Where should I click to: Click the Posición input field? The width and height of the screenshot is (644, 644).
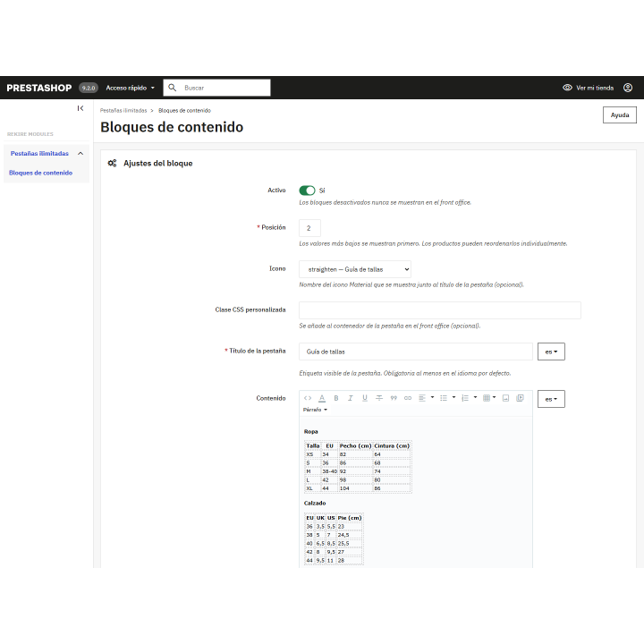point(309,228)
